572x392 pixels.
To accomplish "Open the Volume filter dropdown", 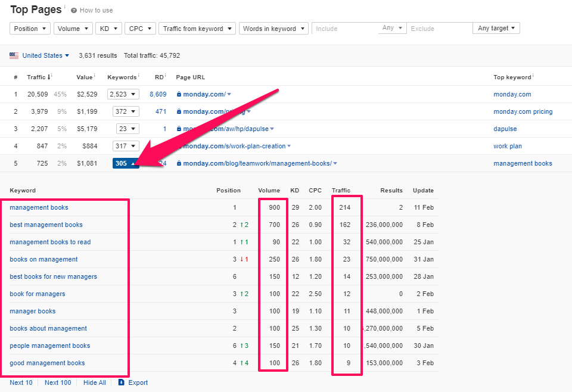I will (x=73, y=29).
